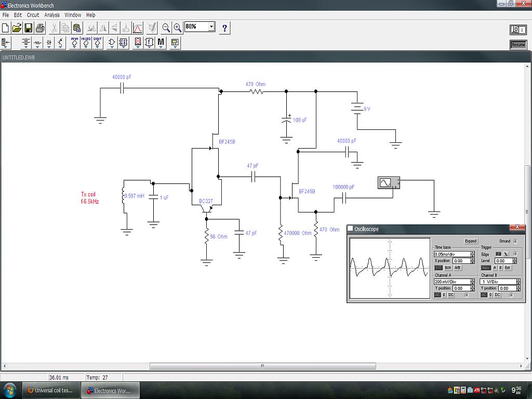Choose falling edge trigger button
This screenshot has width=532, height=399.
click(506, 254)
